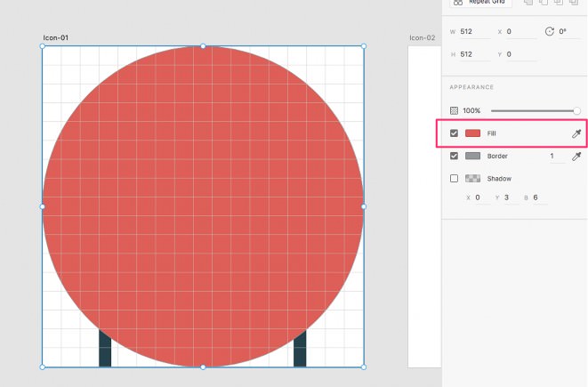The height and width of the screenshot is (387, 588).
Task: Uncheck the Fill checkbox
Action: 454,133
